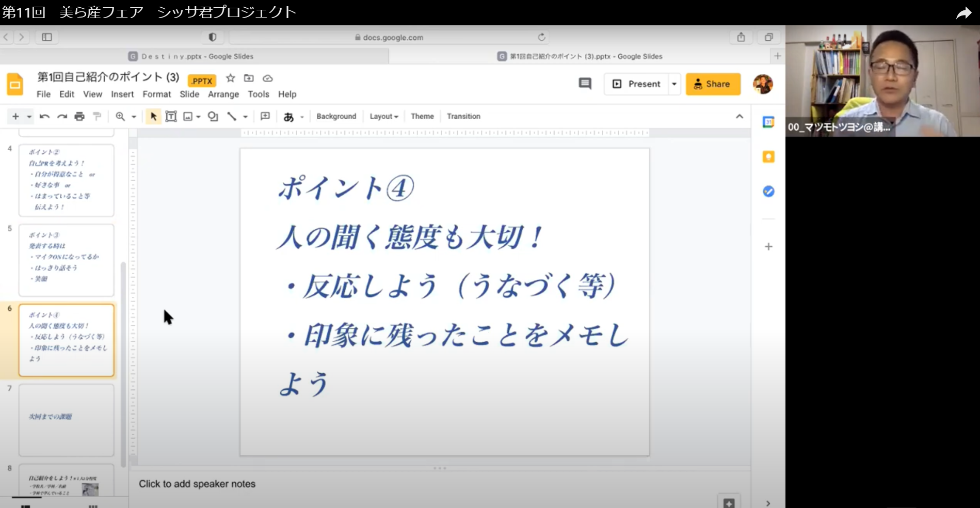Open the Format menu
Screen dimensions: 980x508
[157, 94]
